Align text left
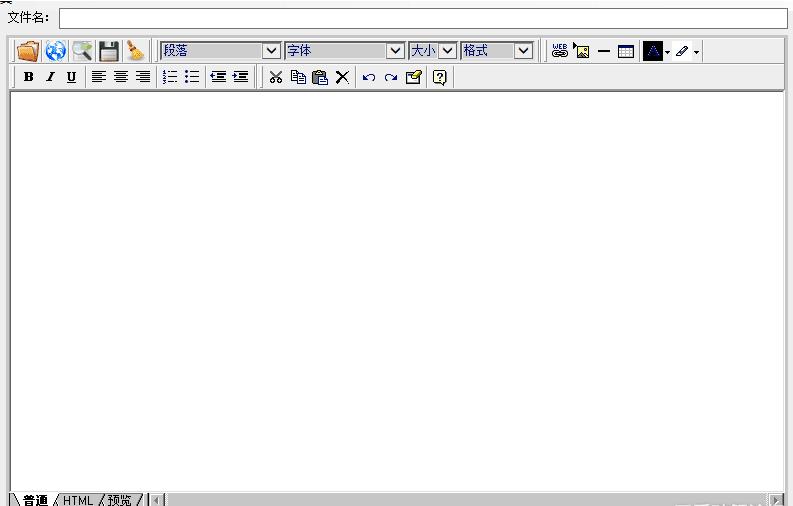The height and width of the screenshot is (506, 793). (x=99, y=77)
